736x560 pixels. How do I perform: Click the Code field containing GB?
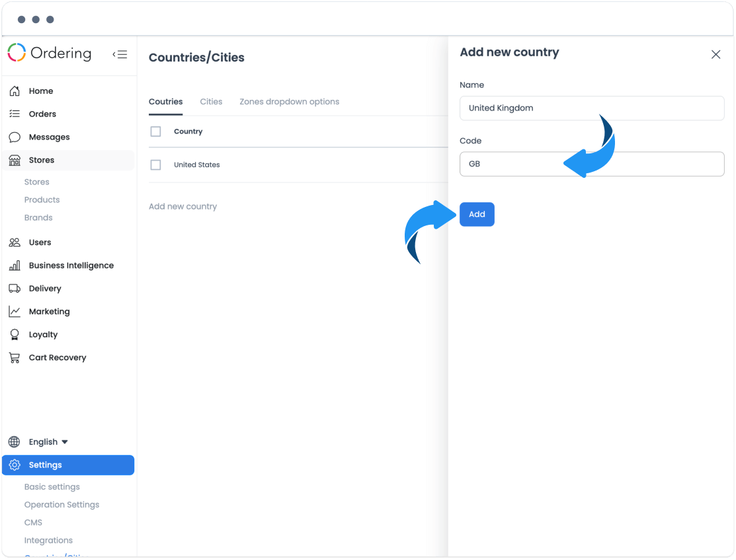[592, 164]
